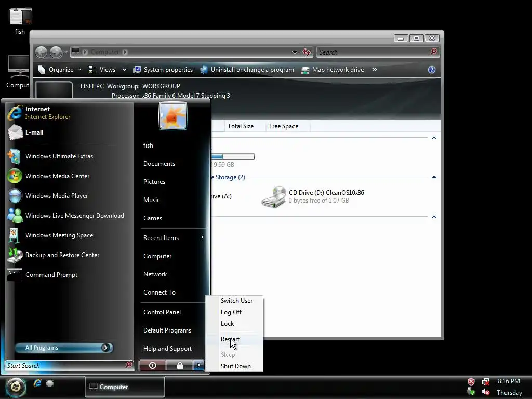
Task: Click All Programs
Action: tap(64, 348)
